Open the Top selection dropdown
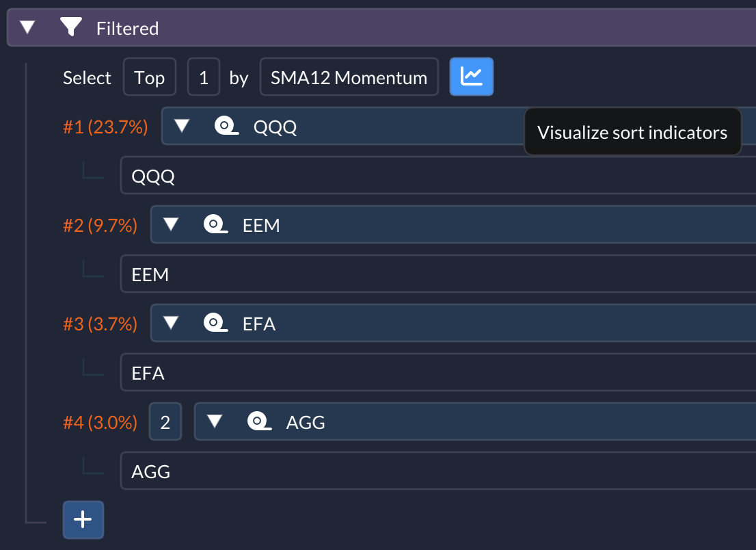This screenshot has height=550, width=756. tap(150, 77)
